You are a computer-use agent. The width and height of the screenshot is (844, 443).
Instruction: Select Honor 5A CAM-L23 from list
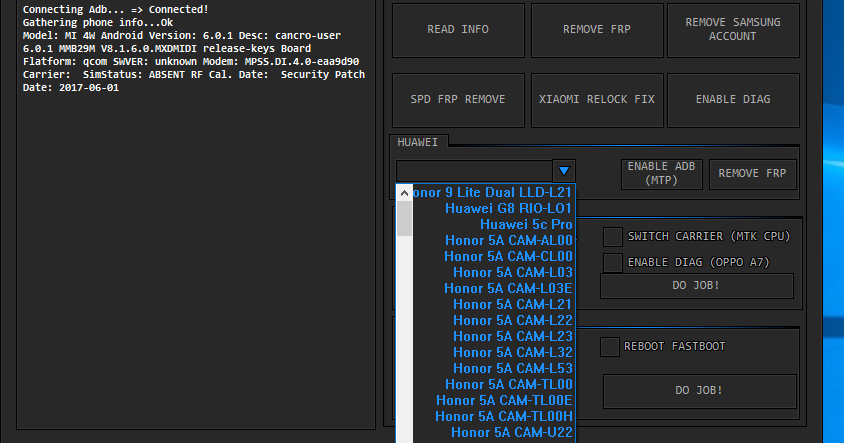coord(494,336)
